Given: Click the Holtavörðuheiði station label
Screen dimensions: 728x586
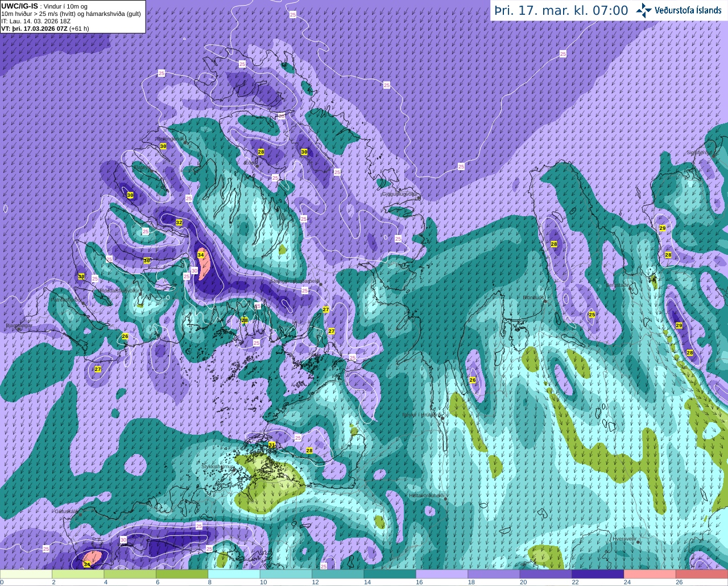Looking at the screenshot, I should pos(427,496).
